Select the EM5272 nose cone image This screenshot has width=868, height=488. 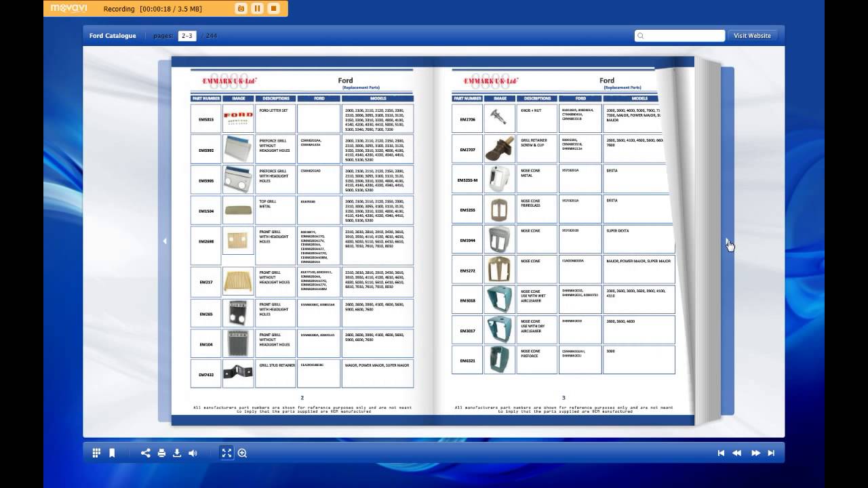coord(499,270)
